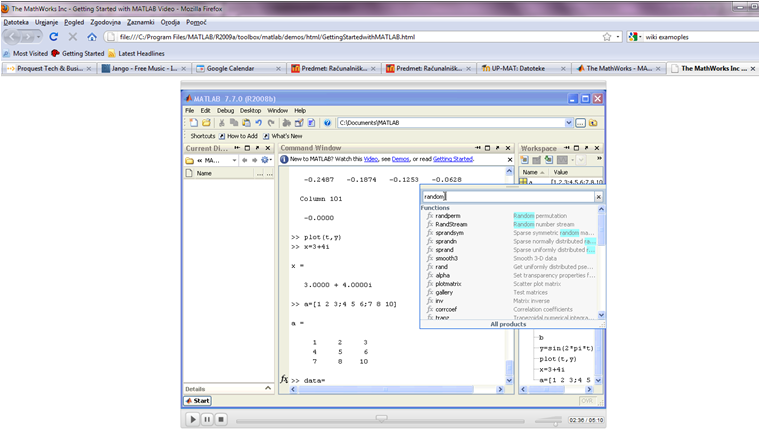The width and height of the screenshot is (760, 444).
Task: Open the MATLAB Debug menu
Action: point(225,111)
